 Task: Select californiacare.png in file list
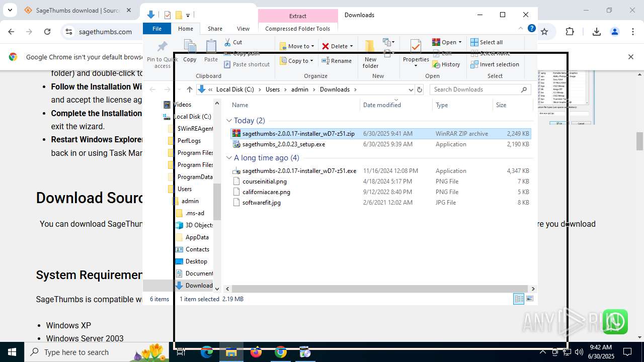(x=266, y=192)
